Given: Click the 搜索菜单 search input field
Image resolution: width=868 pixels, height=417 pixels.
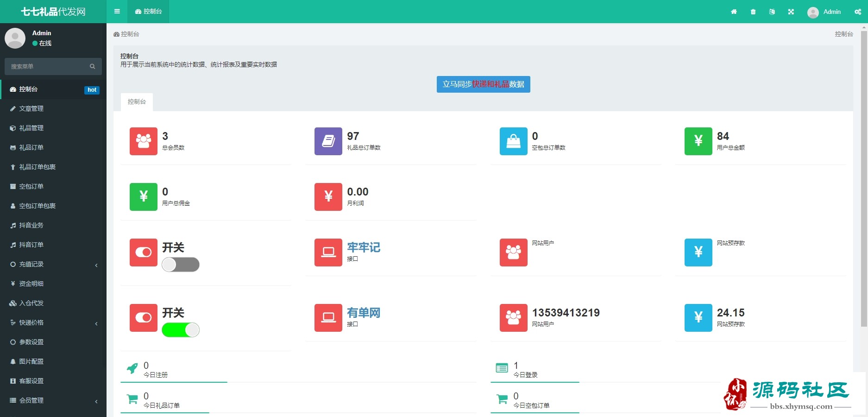Looking at the screenshot, I should click(x=46, y=66).
